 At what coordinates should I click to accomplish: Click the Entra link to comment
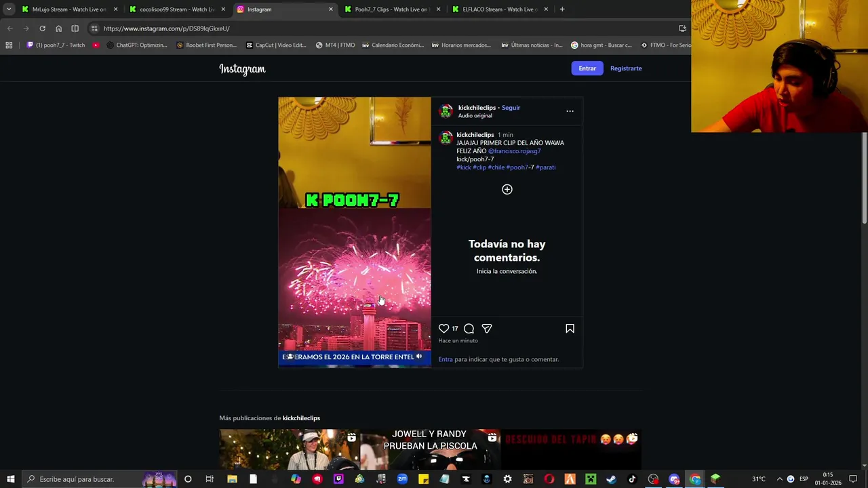click(446, 359)
